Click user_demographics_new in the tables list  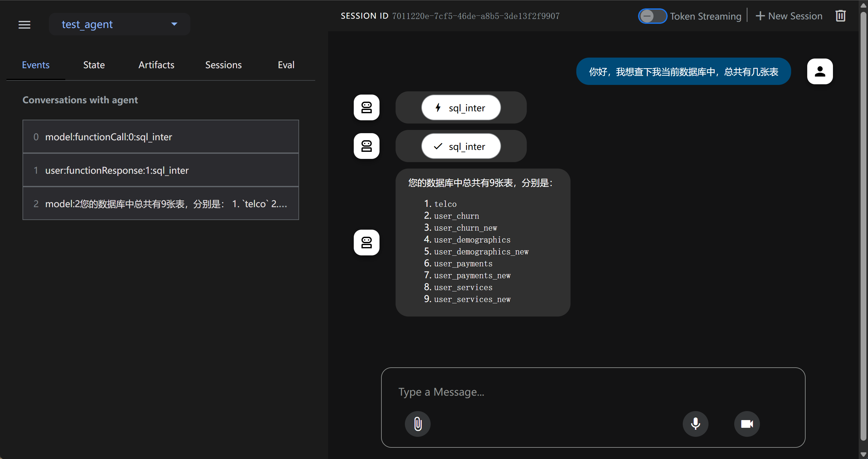[x=481, y=252]
